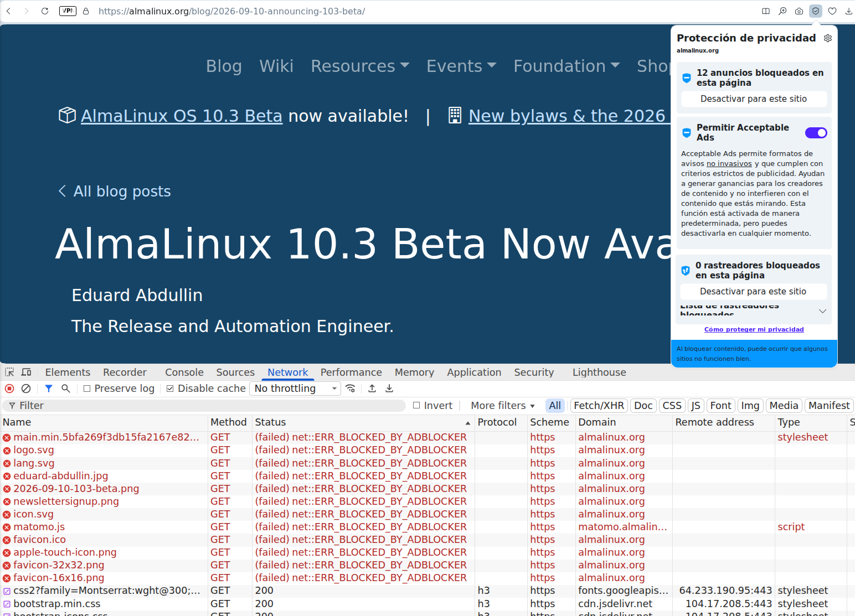Open the Sources tab
This screenshot has width=855, height=616.
point(235,372)
